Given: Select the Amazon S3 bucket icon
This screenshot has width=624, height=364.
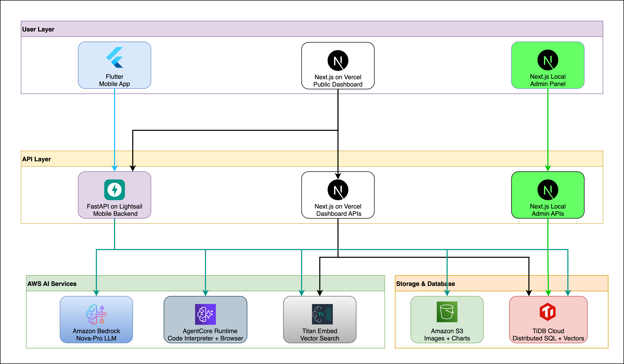Looking at the screenshot, I should (x=447, y=312).
